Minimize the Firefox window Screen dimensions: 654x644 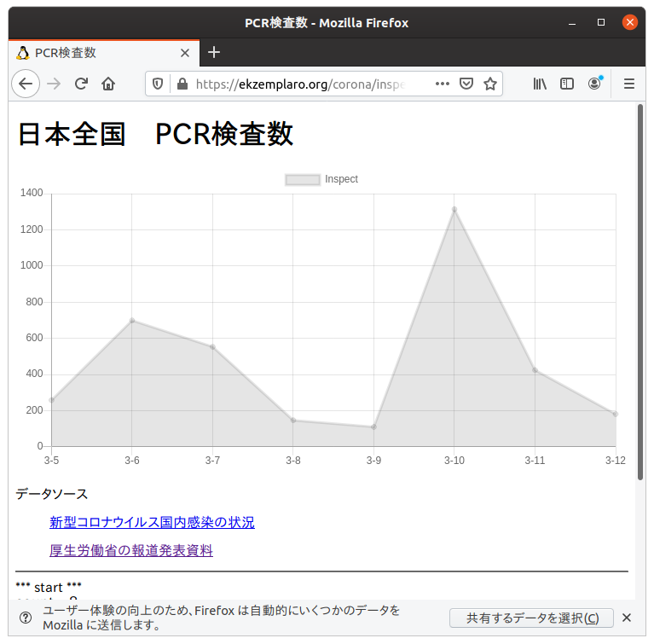(x=572, y=22)
